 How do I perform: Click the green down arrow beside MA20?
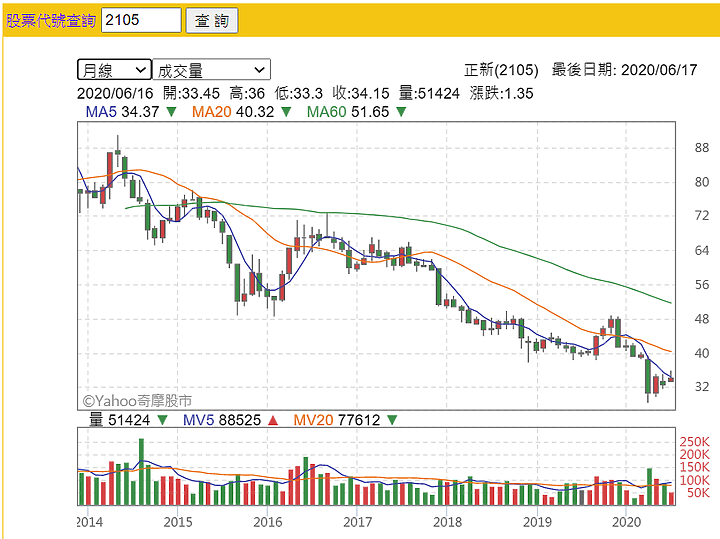pos(286,112)
